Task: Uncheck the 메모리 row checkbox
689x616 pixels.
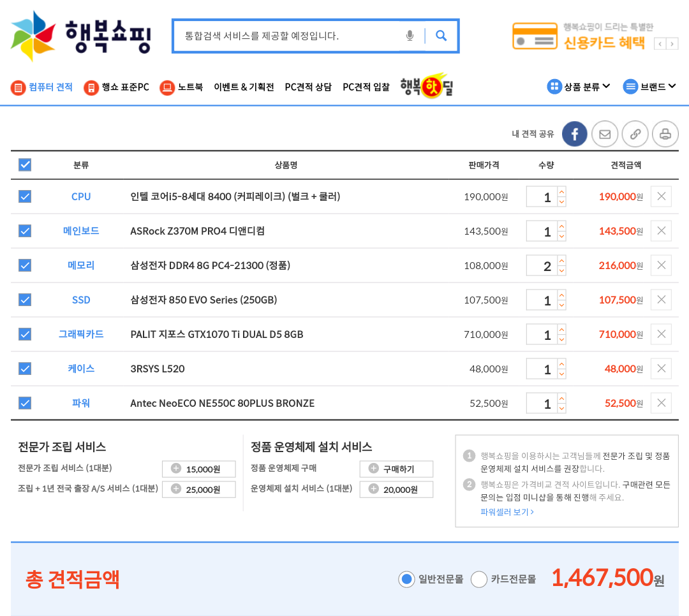Action: click(x=25, y=265)
